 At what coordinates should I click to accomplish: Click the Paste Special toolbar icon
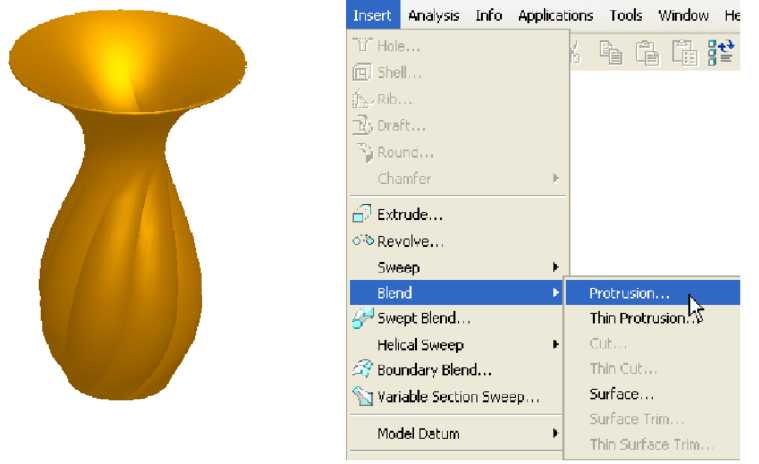pyautogui.click(x=684, y=52)
